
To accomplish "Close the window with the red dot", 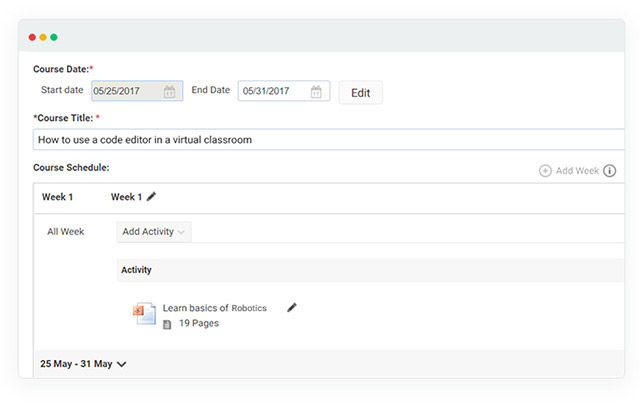I will click(x=32, y=37).
